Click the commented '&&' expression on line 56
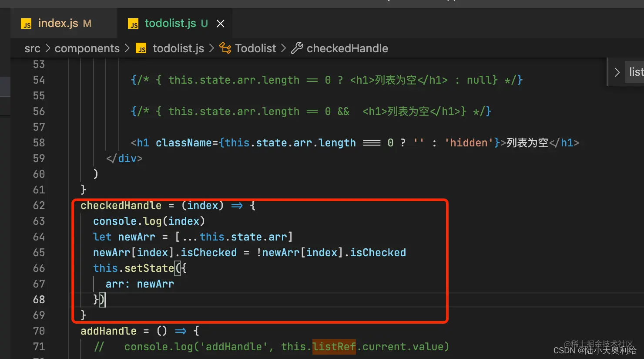Viewport: 644px width, 359px height. tap(343, 111)
